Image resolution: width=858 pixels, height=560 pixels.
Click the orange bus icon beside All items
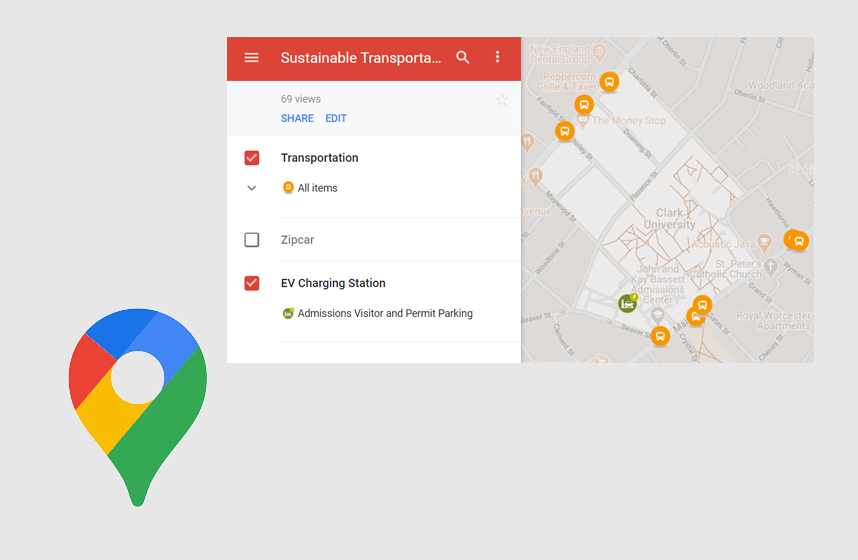[x=288, y=188]
